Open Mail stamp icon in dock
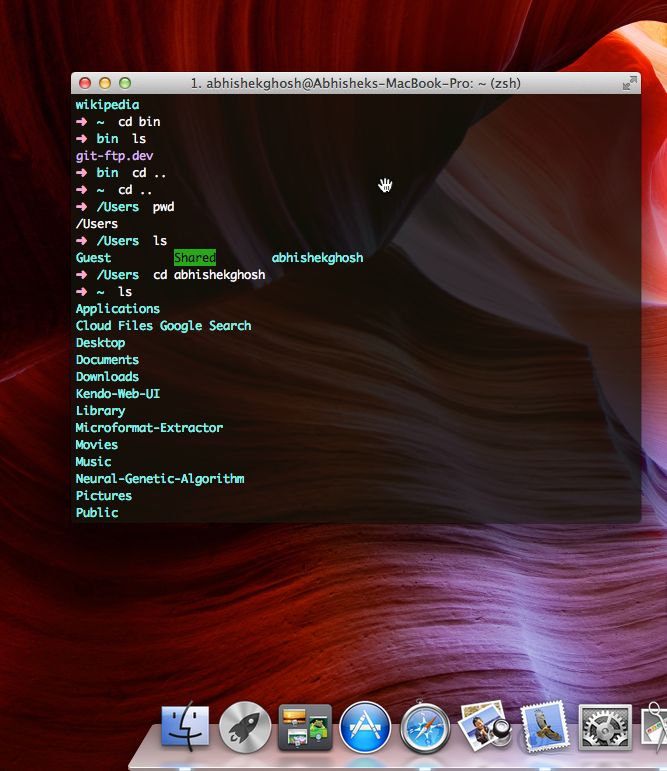 tap(545, 727)
